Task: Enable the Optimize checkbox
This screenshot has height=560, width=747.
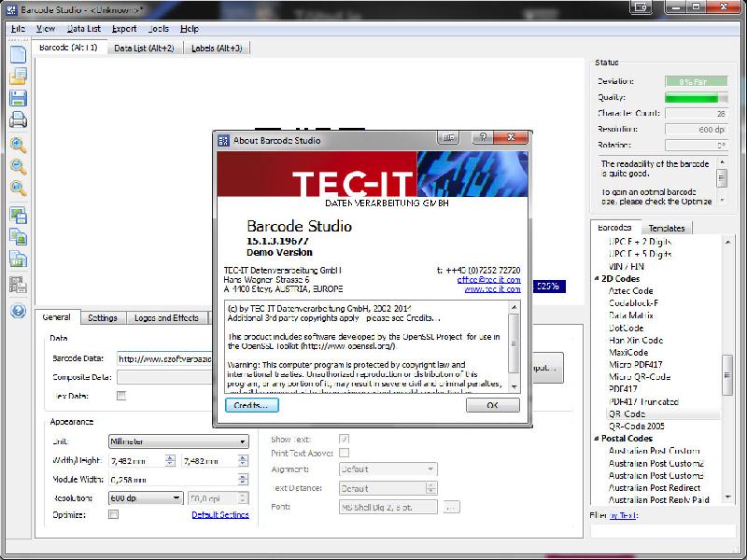Action: (x=113, y=514)
